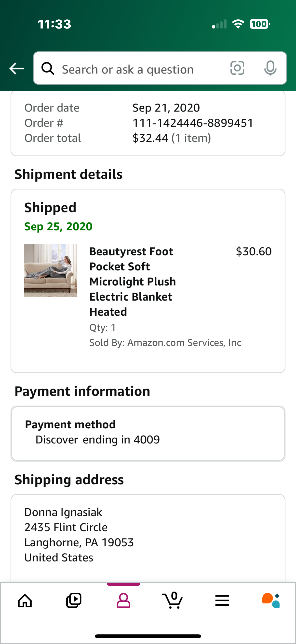Viewport: 296px width, 644px height.
Task: Tap the $30.60 item price
Action: 254,251
